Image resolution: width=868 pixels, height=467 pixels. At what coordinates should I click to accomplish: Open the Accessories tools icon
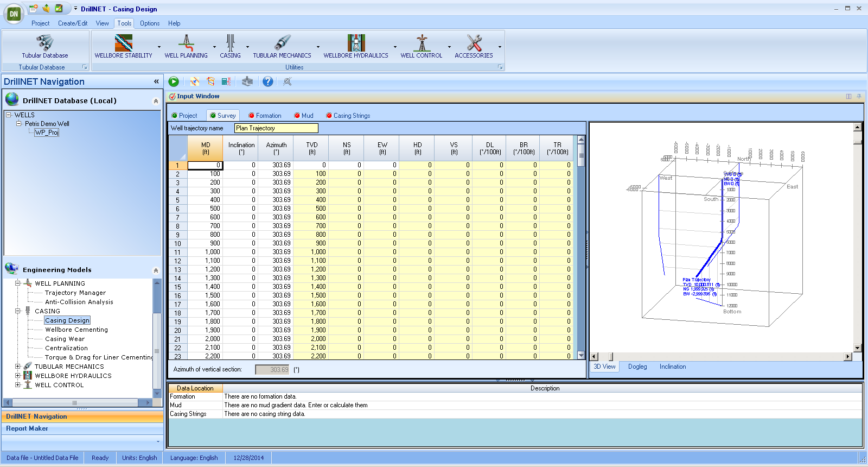pyautogui.click(x=474, y=43)
